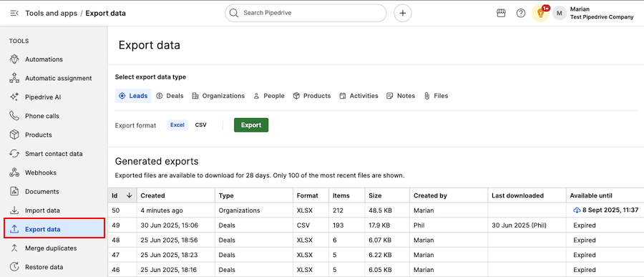Focus the Search Pipedrive field
The height and width of the screenshot is (277, 644).
pos(306,13)
